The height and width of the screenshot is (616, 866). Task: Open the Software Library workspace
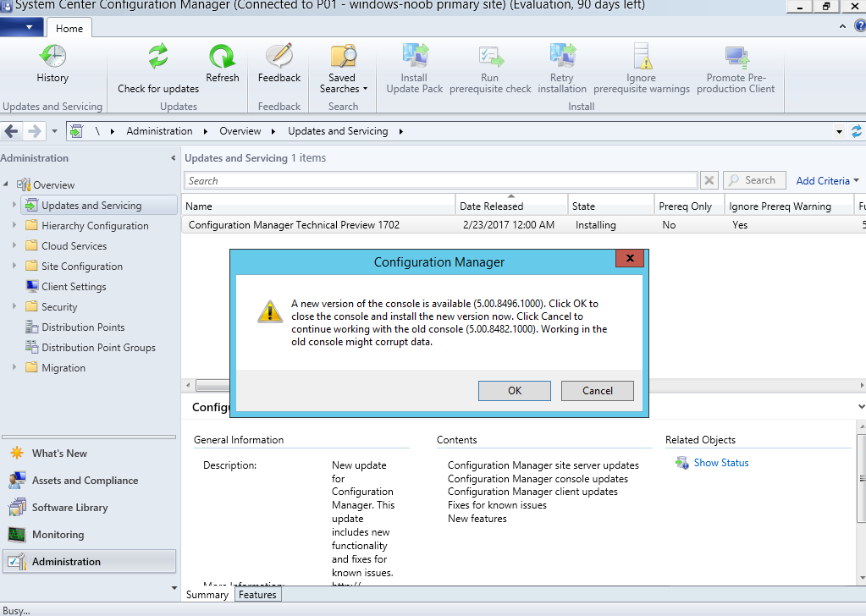point(69,507)
